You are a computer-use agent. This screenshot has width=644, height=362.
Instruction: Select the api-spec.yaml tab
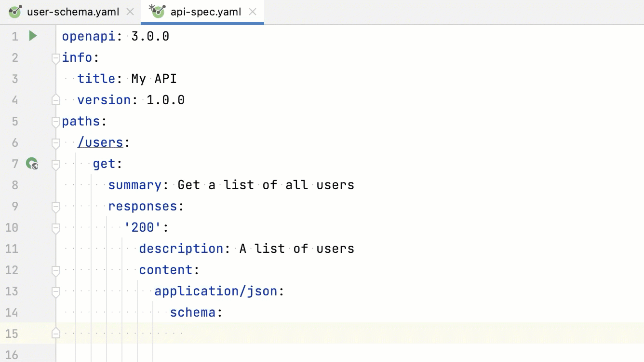pos(205,12)
